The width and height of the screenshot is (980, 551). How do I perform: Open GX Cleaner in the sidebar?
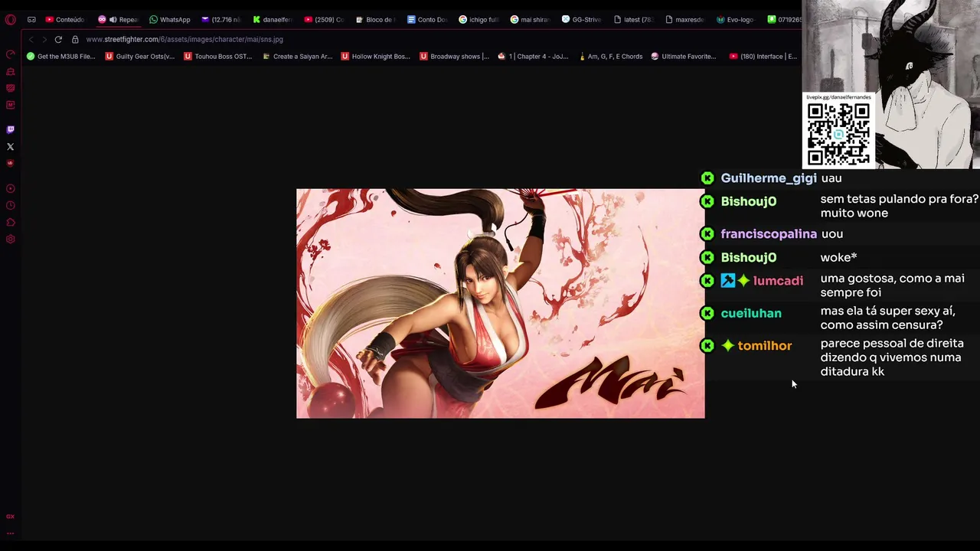pos(10,71)
